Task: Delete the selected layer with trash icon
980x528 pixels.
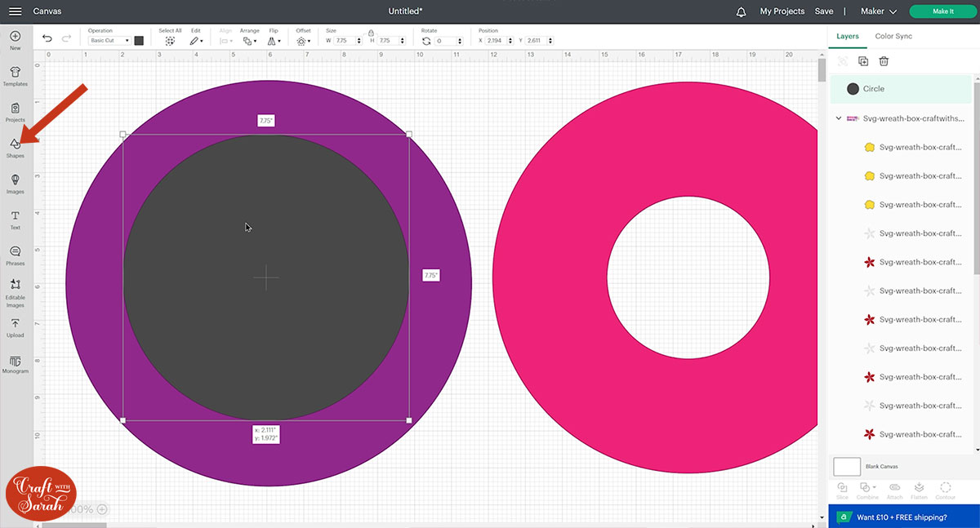Action: click(x=884, y=61)
